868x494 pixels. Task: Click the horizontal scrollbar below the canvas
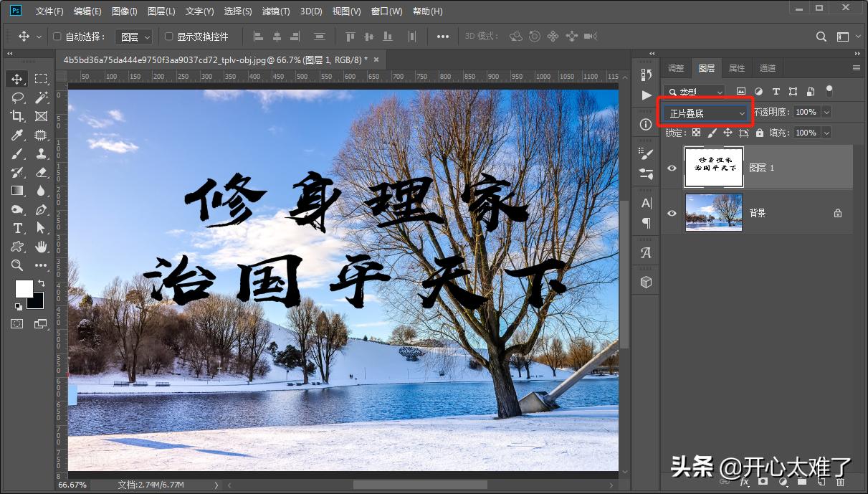click(x=419, y=484)
